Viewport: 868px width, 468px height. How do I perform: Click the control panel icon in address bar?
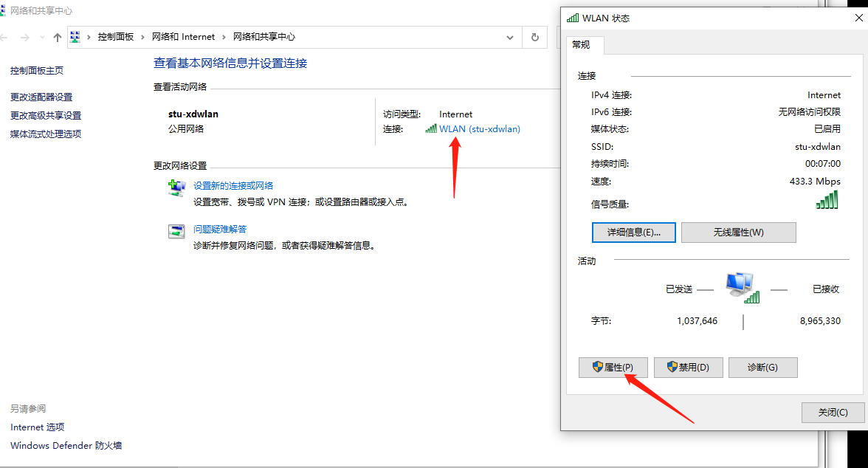click(x=75, y=37)
